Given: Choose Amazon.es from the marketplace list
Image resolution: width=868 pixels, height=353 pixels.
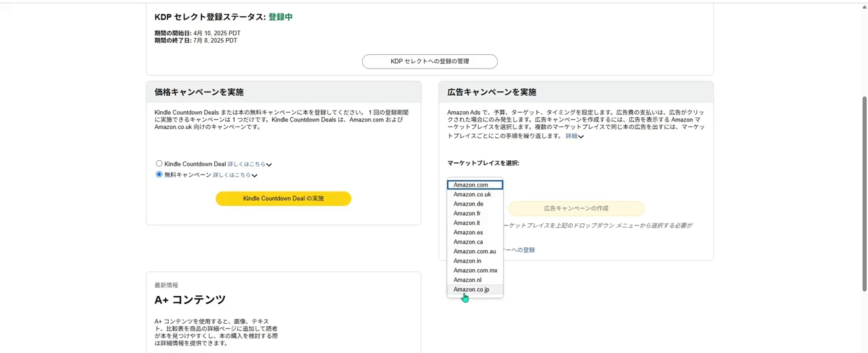Looking at the screenshot, I should pos(475,232).
